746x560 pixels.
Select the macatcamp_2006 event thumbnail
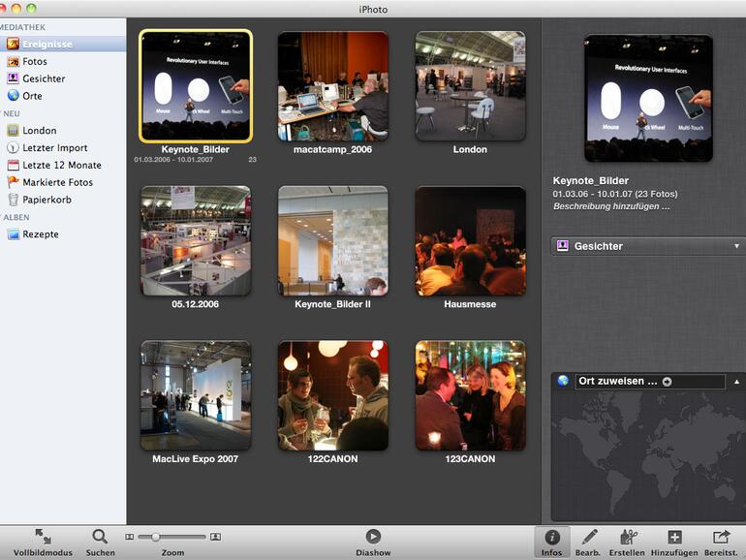tap(333, 86)
